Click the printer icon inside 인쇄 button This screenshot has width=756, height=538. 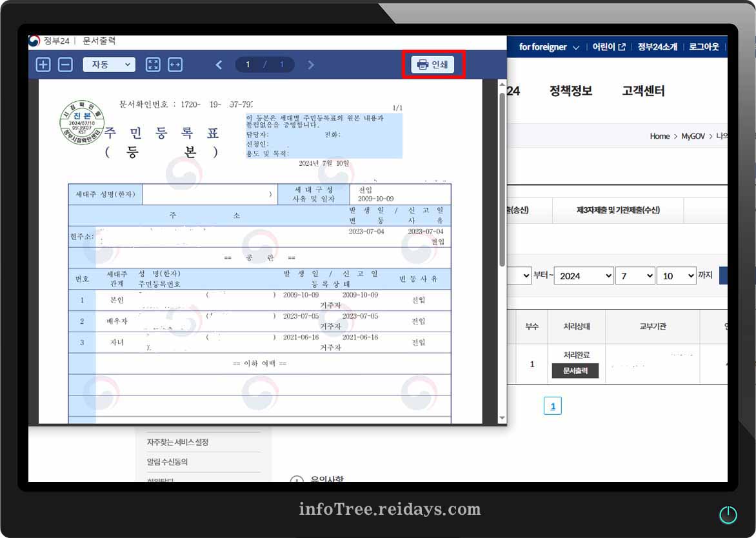pos(422,65)
